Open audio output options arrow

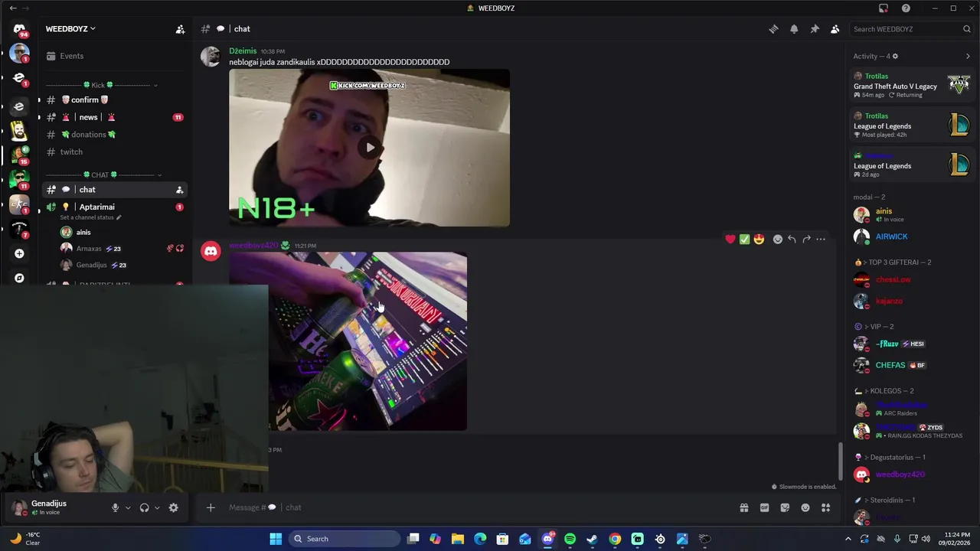click(x=157, y=507)
